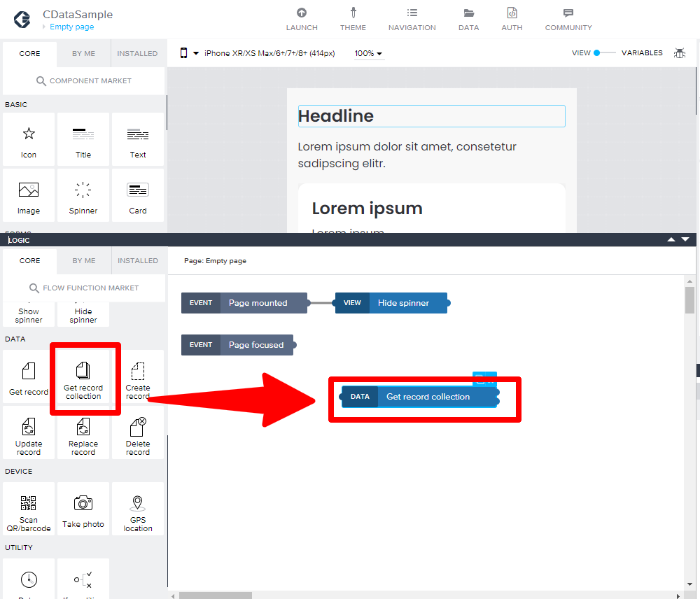This screenshot has height=599, width=700.
Task: Open the Navigation settings
Action: point(412,20)
